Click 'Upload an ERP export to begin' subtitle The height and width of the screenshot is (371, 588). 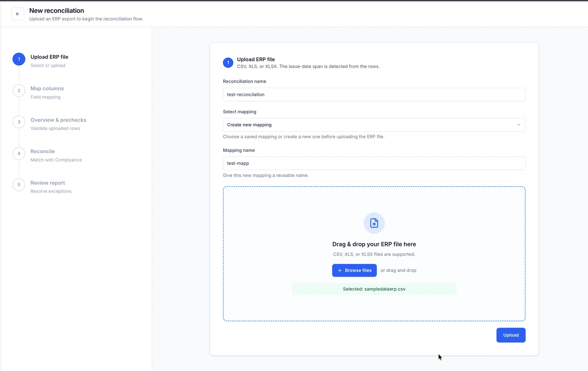tap(86, 19)
